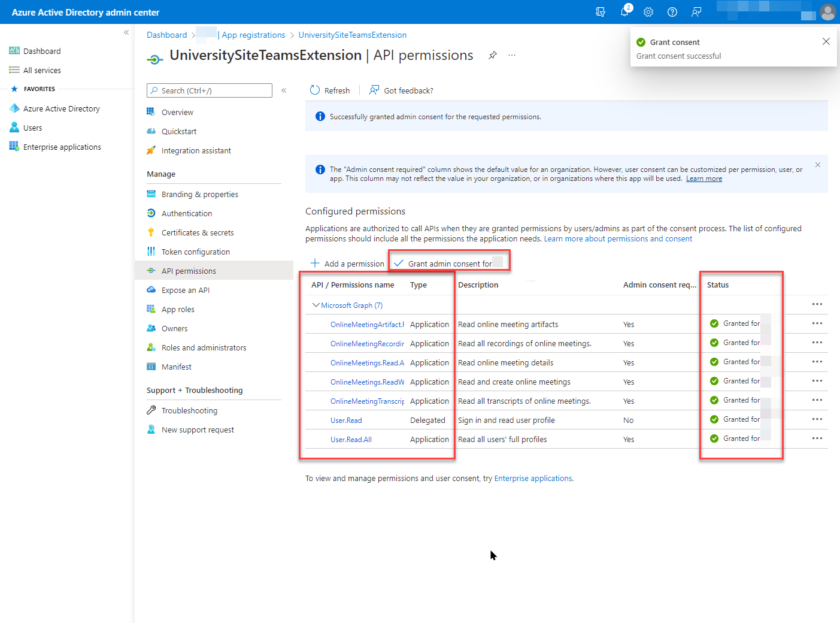Screen dimensions: 840x623
Task: Dismiss the Admin consent required info banner
Action: tap(818, 165)
